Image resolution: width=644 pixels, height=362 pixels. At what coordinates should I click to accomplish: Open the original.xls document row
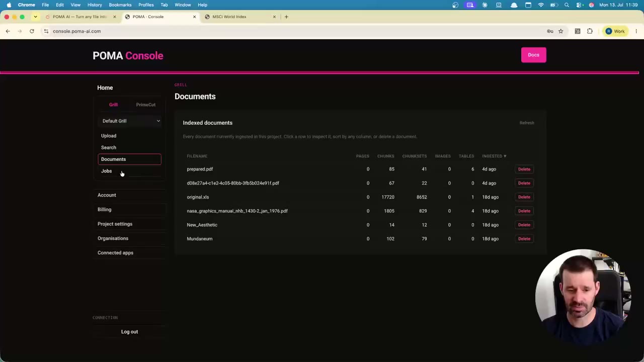click(360, 197)
